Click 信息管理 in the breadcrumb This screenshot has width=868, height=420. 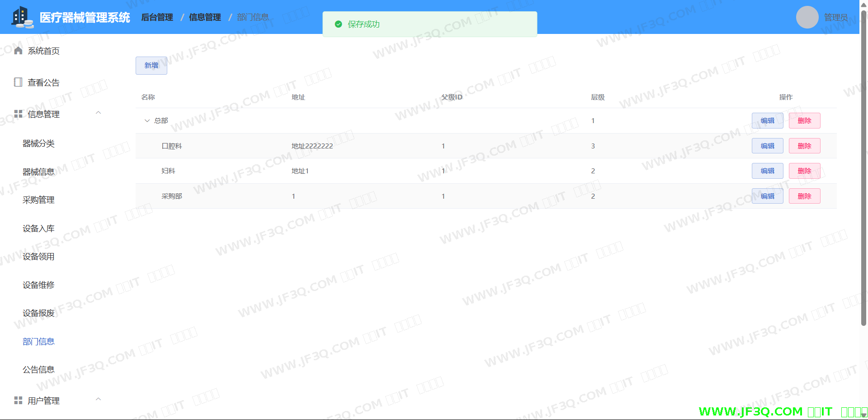[x=205, y=17]
